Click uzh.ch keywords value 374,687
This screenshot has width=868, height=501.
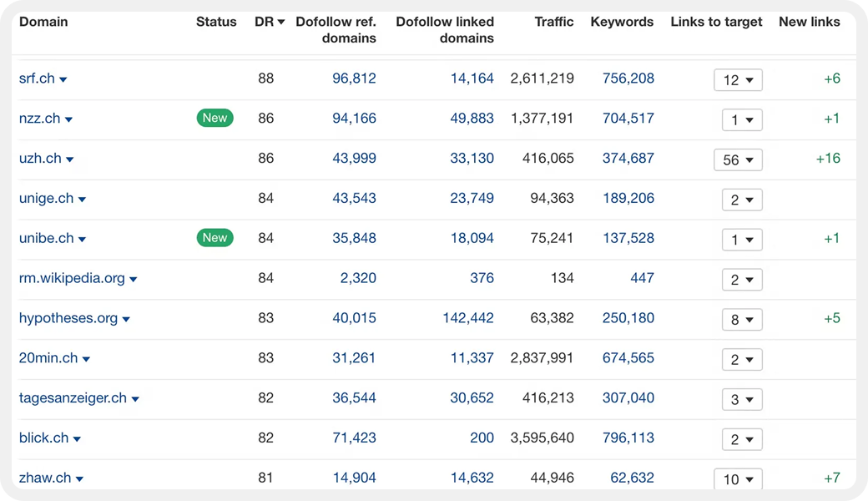click(628, 159)
